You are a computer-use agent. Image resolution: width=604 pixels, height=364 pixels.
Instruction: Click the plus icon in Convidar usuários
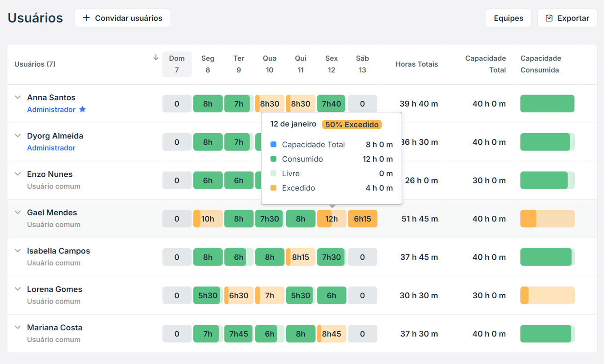pyautogui.click(x=86, y=18)
